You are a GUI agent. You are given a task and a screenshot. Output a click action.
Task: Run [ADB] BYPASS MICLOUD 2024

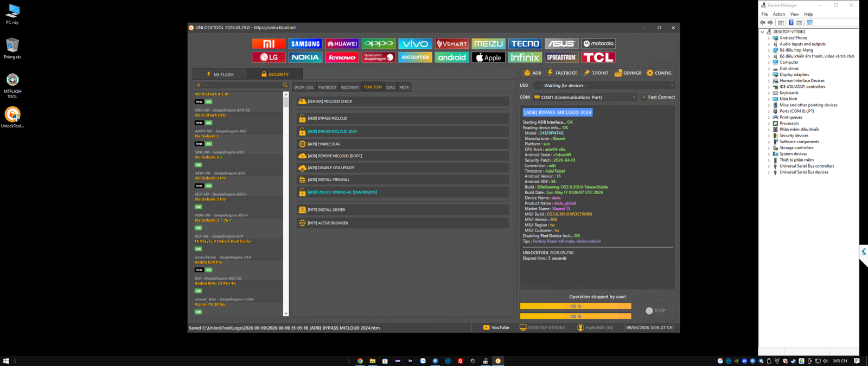(403, 132)
